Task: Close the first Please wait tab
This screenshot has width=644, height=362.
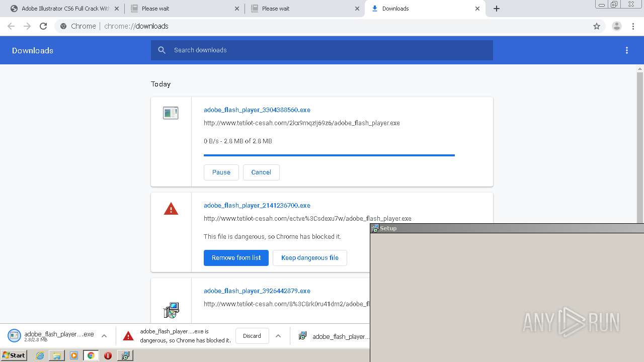Action: tap(237, 9)
